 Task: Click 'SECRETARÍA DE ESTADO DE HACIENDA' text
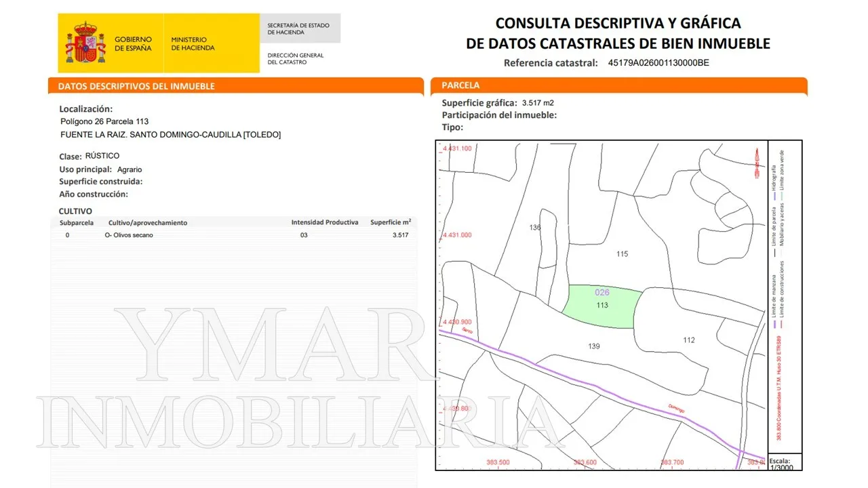[x=298, y=28]
